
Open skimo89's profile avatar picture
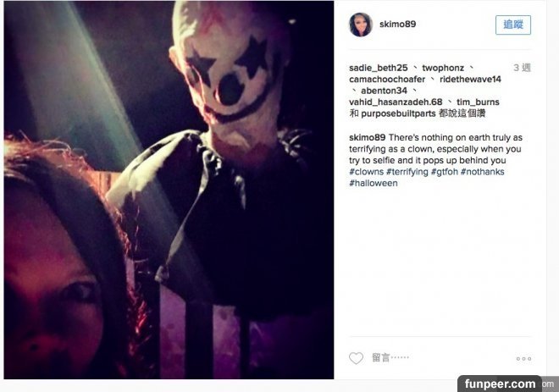(361, 25)
